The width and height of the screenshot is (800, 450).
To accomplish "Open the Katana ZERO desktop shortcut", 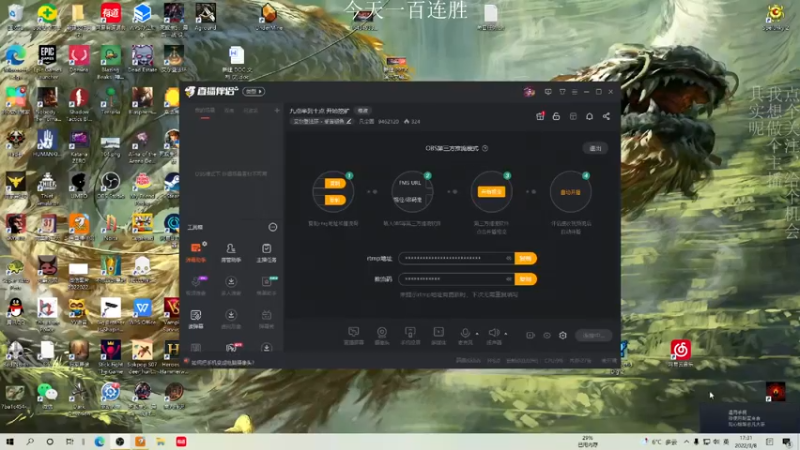I will [79, 147].
